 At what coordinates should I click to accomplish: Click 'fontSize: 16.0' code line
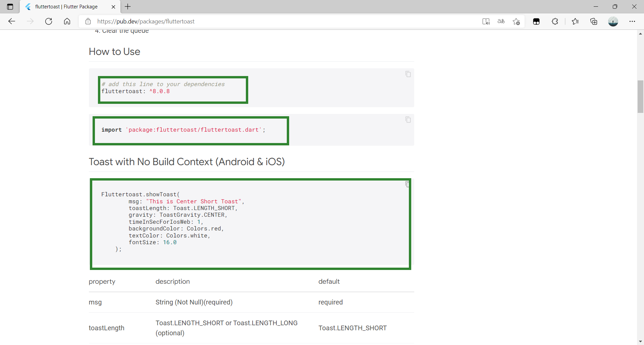[153, 243]
